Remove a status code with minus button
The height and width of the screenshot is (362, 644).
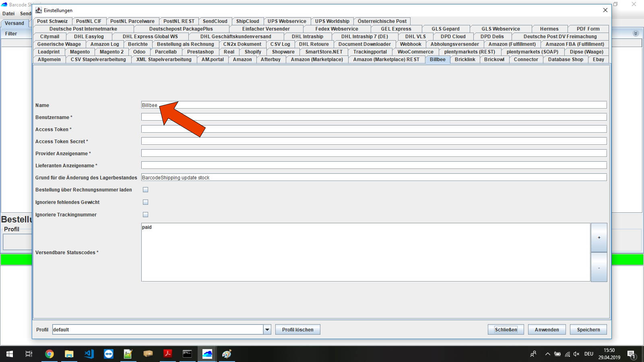(x=599, y=267)
